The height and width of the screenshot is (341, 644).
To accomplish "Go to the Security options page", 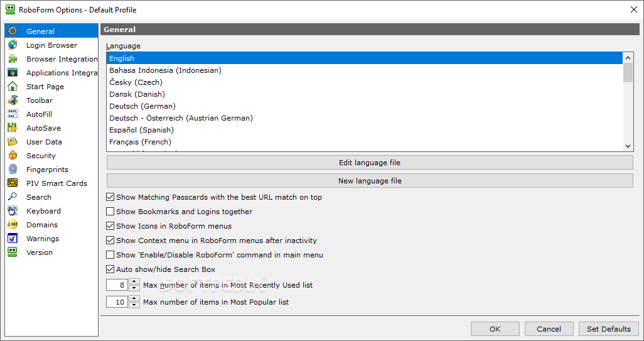I will coord(51,156).
